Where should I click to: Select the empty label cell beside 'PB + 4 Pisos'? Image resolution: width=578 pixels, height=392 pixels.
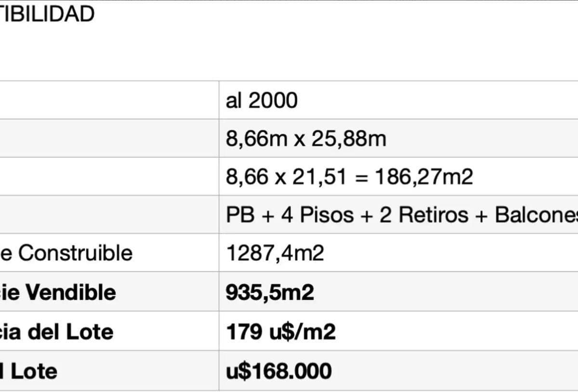(108, 215)
